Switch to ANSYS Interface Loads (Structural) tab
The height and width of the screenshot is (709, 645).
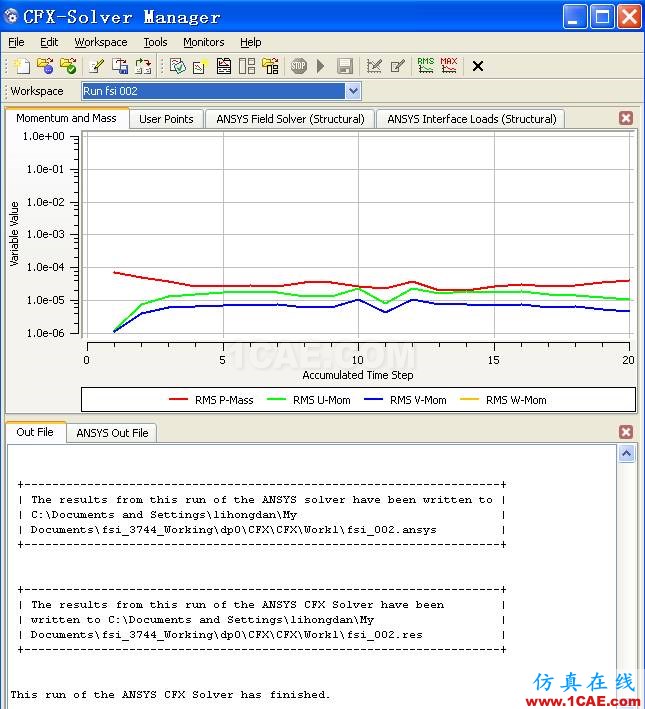pos(471,119)
